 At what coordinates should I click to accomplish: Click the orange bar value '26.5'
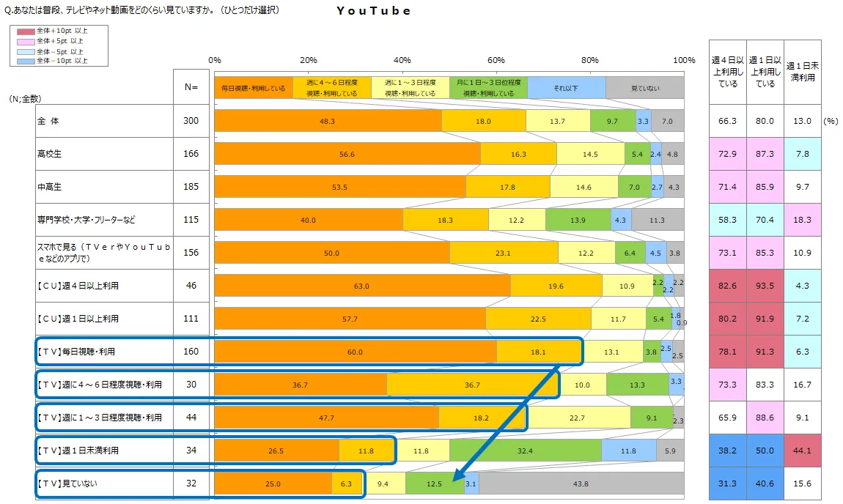276,451
